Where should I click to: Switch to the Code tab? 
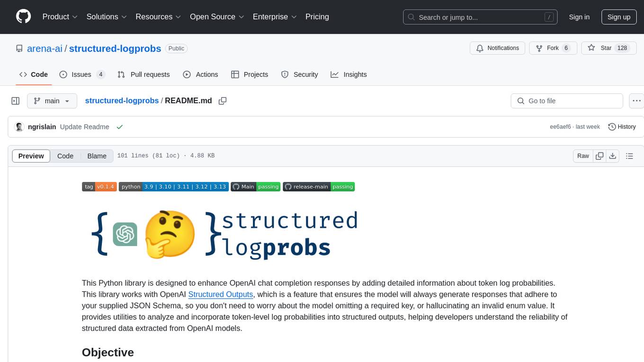click(34, 74)
